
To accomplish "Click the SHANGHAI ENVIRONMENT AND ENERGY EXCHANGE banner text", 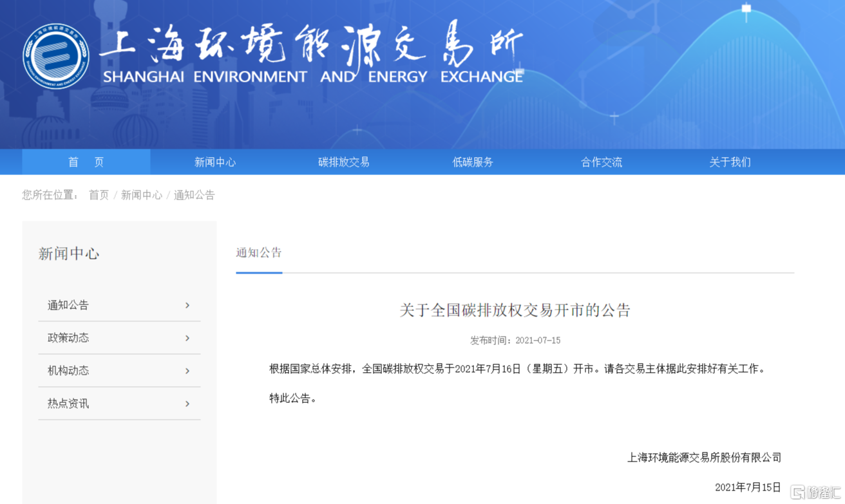I will pos(313,77).
